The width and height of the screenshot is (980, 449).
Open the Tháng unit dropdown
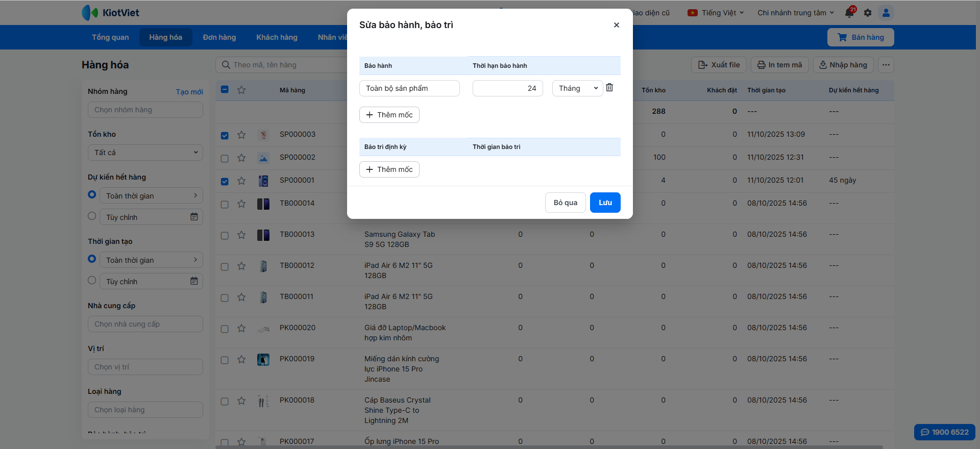pyautogui.click(x=577, y=88)
